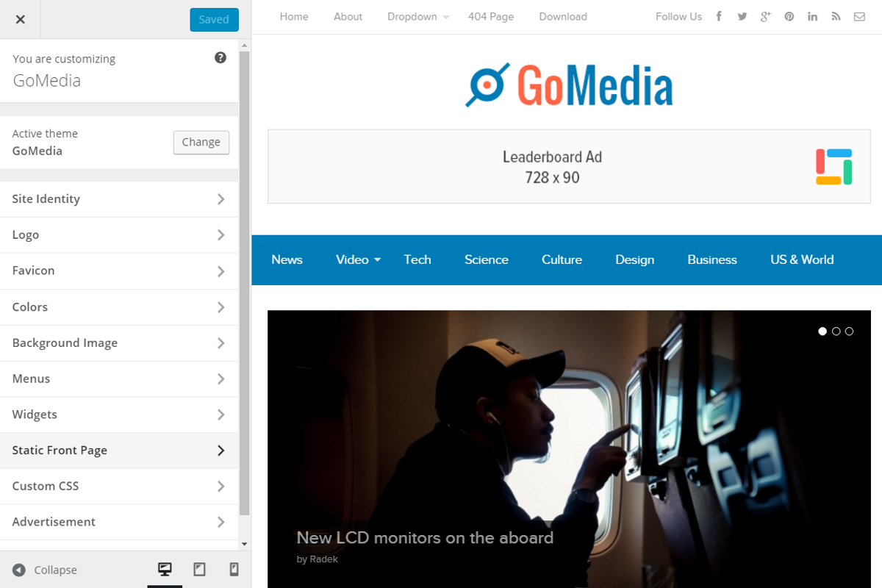
Task: Click the sidebar scrollbar thumb
Action: [245, 283]
